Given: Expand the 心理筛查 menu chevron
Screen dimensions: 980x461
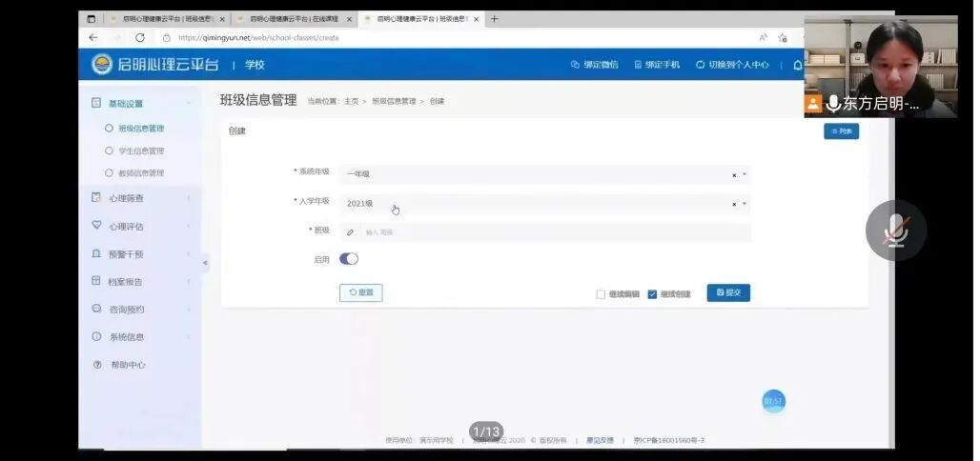Looking at the screenshot, I should tap(188, 199).
